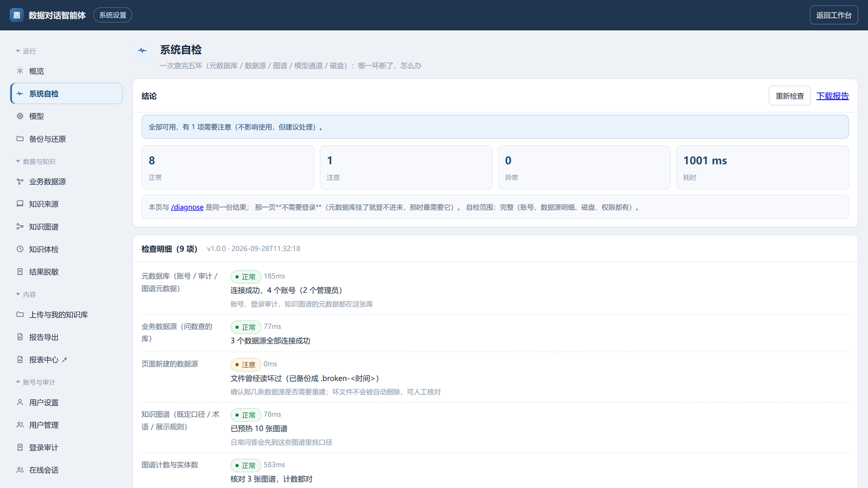Click the 结果脱敏 document icon

point(20,272)
